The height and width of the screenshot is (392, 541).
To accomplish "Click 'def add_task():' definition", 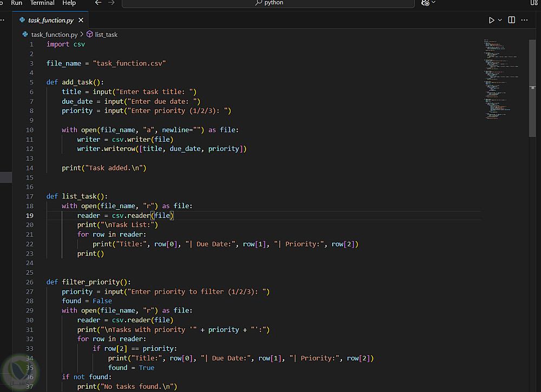I will tap(75, 82).
